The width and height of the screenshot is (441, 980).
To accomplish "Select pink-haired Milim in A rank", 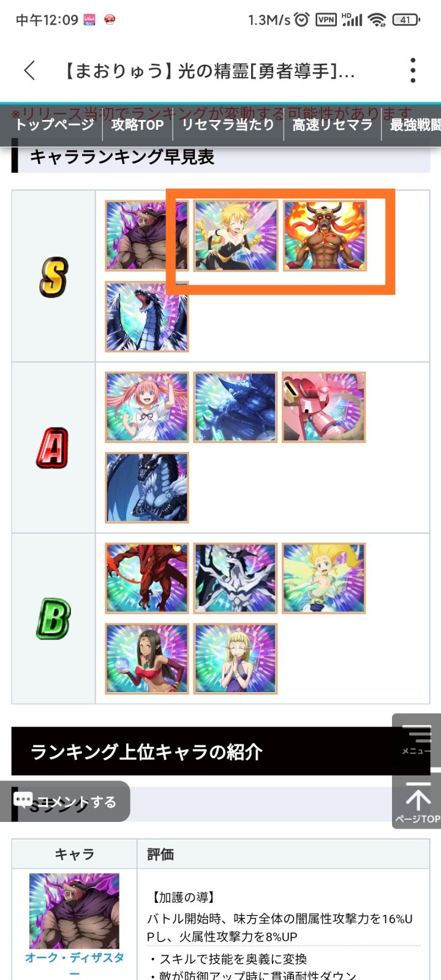I will pos(146,407).
